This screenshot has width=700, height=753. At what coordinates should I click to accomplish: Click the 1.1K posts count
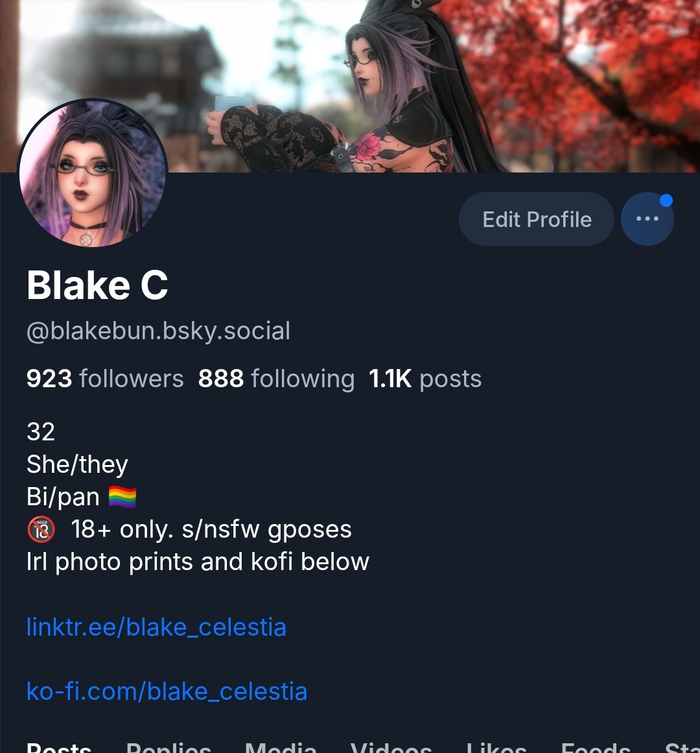click(425, 378)
